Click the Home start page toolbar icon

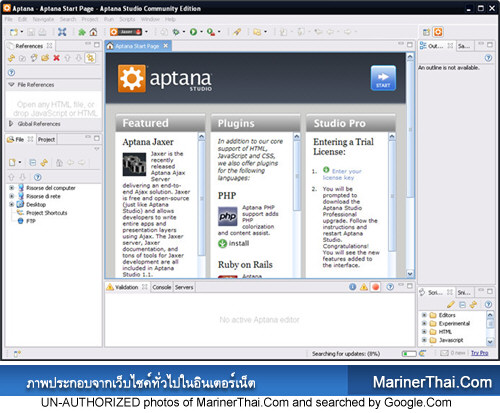pyautogui.click(x=93, y=32)
